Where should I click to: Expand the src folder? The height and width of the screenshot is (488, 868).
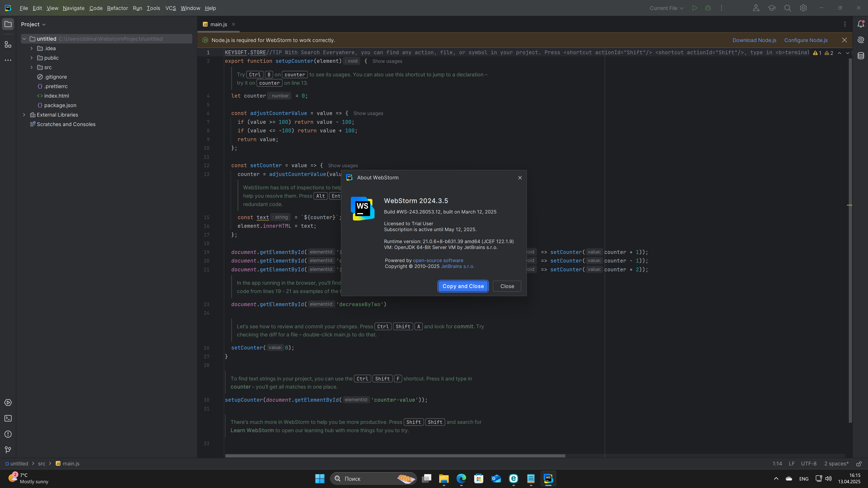coord(32,67)
